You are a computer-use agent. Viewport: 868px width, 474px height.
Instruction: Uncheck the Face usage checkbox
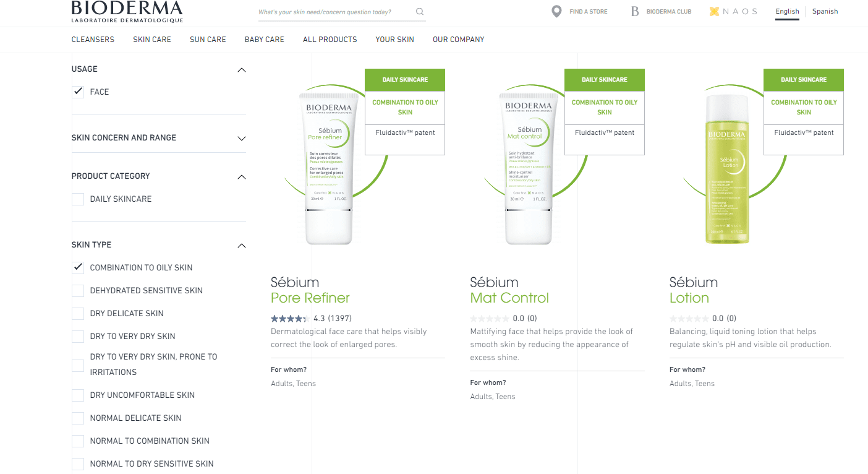click(x=78, y=92)
